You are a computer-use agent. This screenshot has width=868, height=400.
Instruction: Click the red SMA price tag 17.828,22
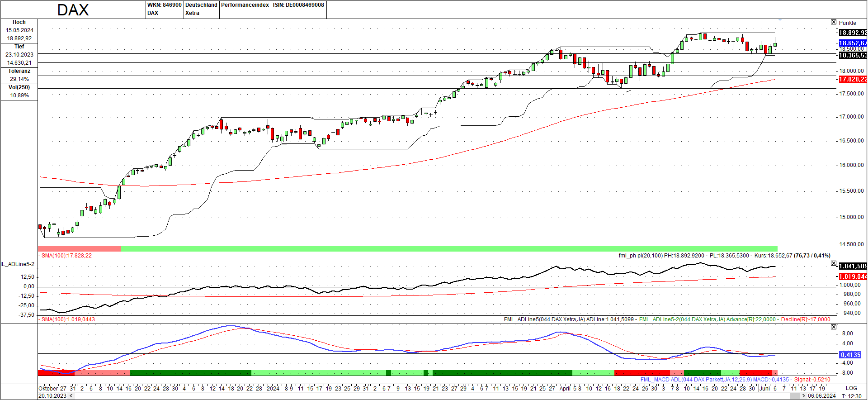pos(853,79)
